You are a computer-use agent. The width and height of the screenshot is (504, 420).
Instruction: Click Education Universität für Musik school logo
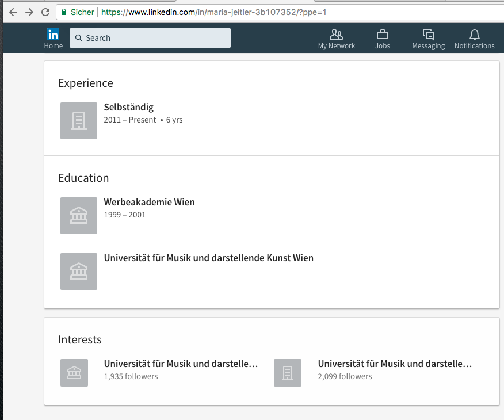click(x=79, y=272)
